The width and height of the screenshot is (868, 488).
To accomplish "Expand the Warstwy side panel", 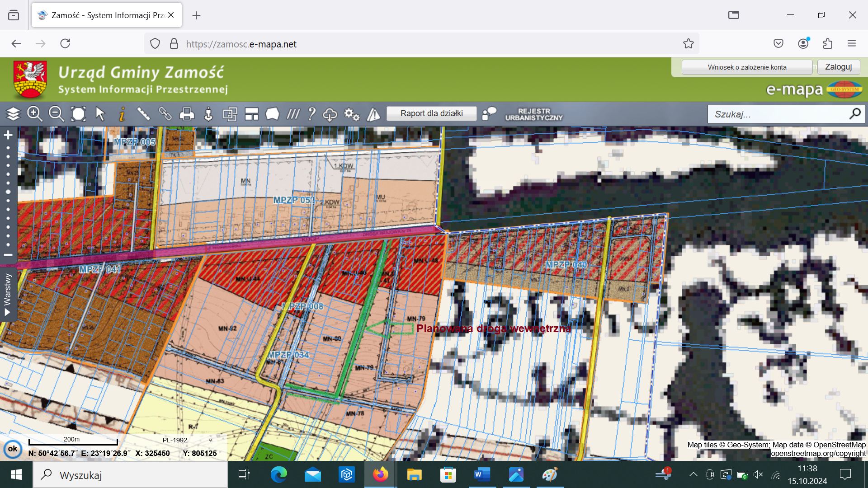I will [8, 294].
